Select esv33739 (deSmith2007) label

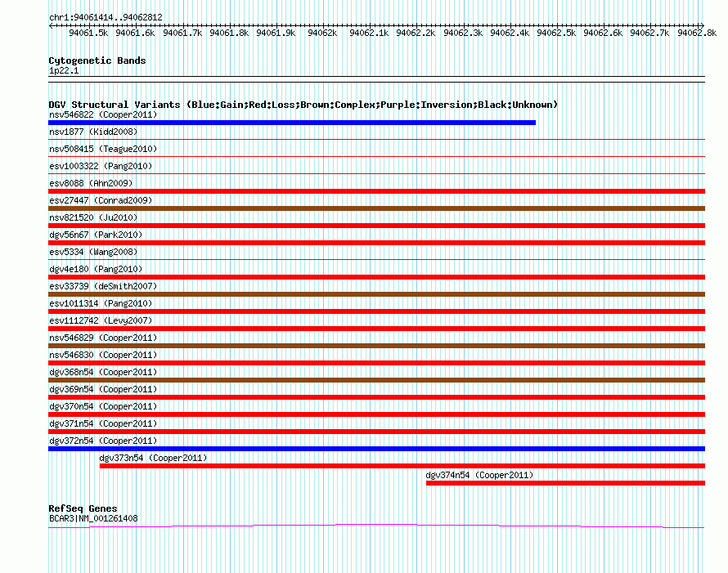point(103,286)
